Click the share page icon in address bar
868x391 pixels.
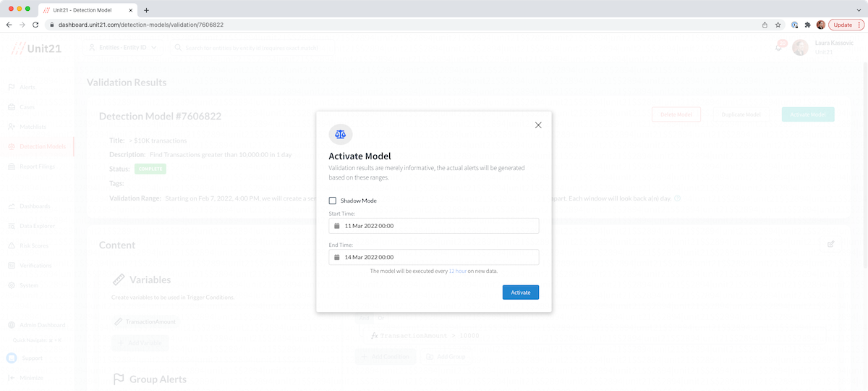765,25
